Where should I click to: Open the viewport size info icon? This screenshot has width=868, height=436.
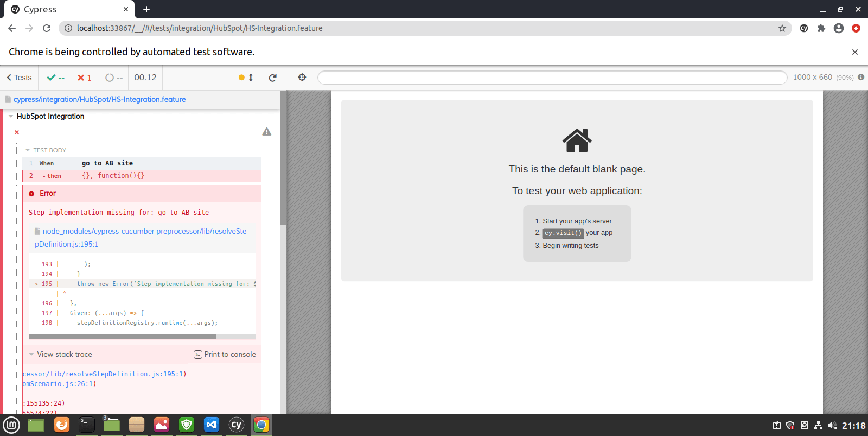click(861, 77)
